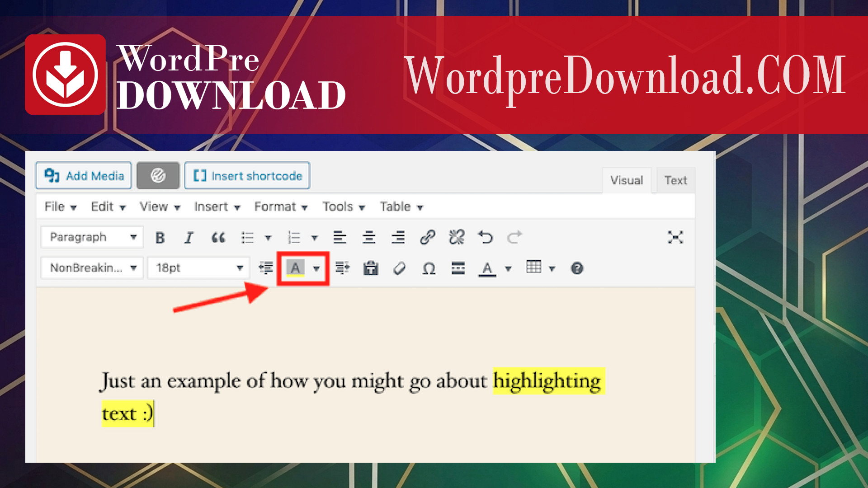
Task: Insert special character omega
Action: click(429, 268)
